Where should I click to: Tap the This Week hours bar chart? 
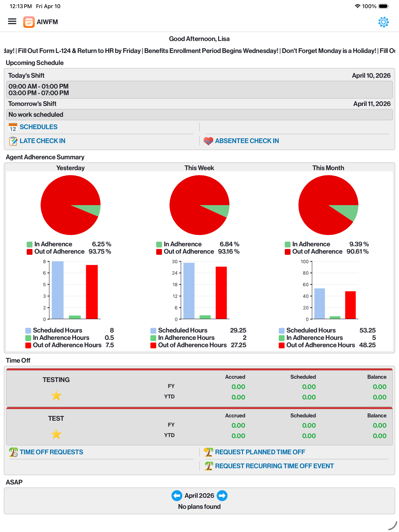[201, 290]
